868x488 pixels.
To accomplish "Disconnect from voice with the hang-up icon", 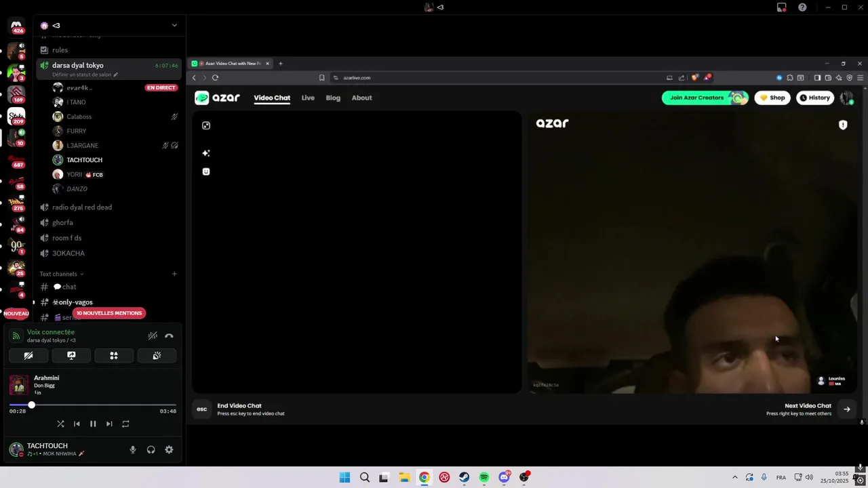I will [169, 335].
